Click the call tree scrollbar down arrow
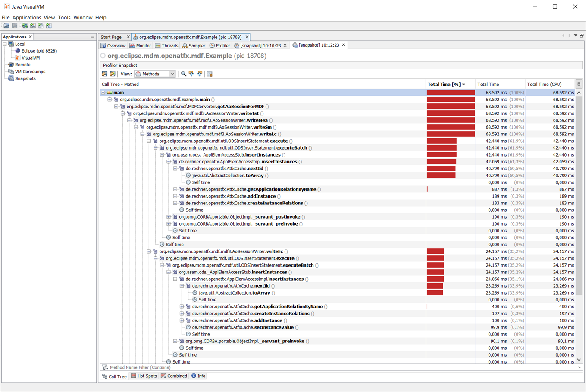Image resolution: width=586 pixels, height=392 pixels. [579, 360]
